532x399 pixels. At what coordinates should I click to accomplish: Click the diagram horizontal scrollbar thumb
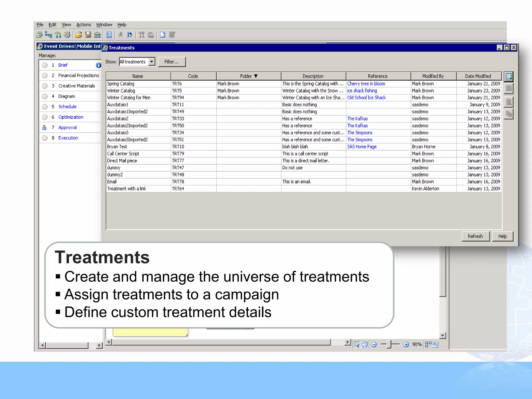point(221,342)
